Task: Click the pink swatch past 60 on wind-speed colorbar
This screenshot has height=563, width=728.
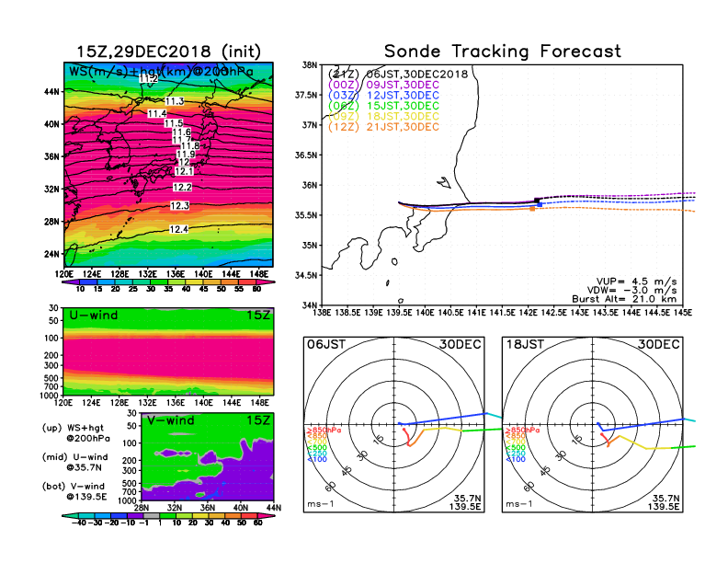Action: [266, 282]
